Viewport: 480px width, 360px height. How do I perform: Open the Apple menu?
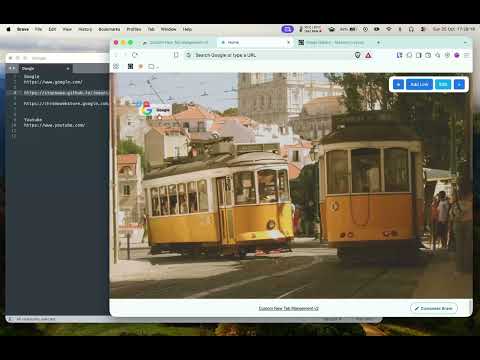click(9, 29)
